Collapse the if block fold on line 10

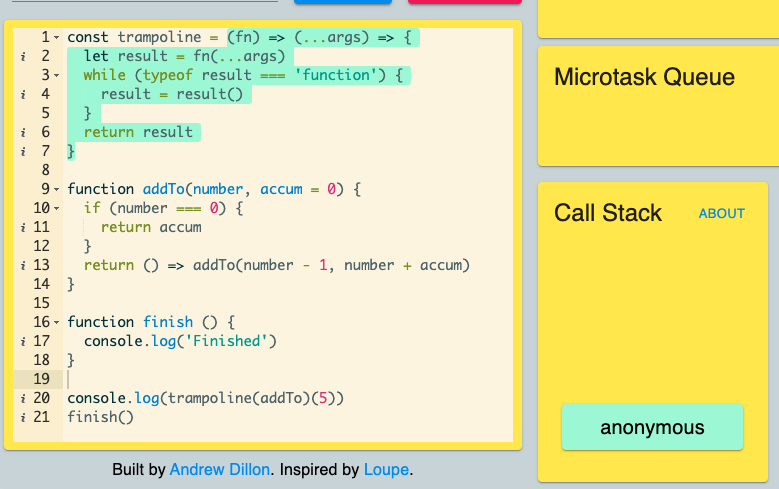57,208
